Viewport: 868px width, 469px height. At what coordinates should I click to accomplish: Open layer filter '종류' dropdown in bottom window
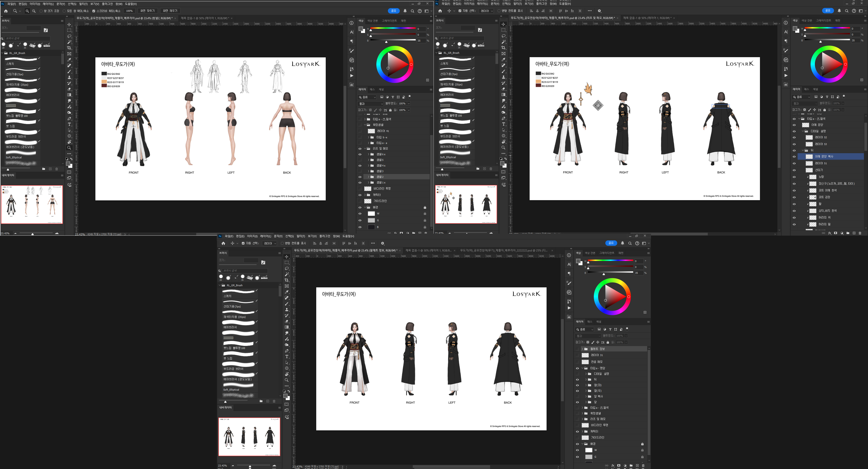585,329
